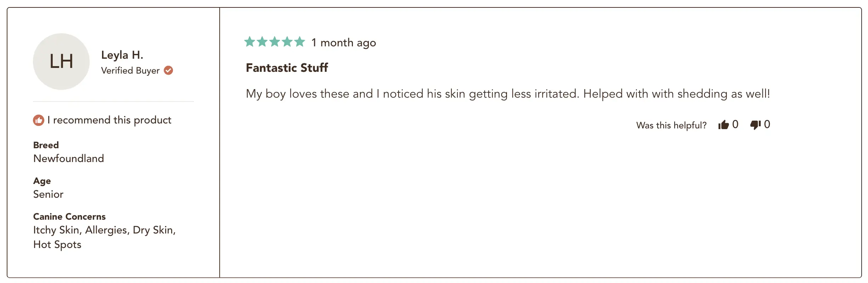
Task: Click the 'Was this helpful?' label
Action: (671, 125)
